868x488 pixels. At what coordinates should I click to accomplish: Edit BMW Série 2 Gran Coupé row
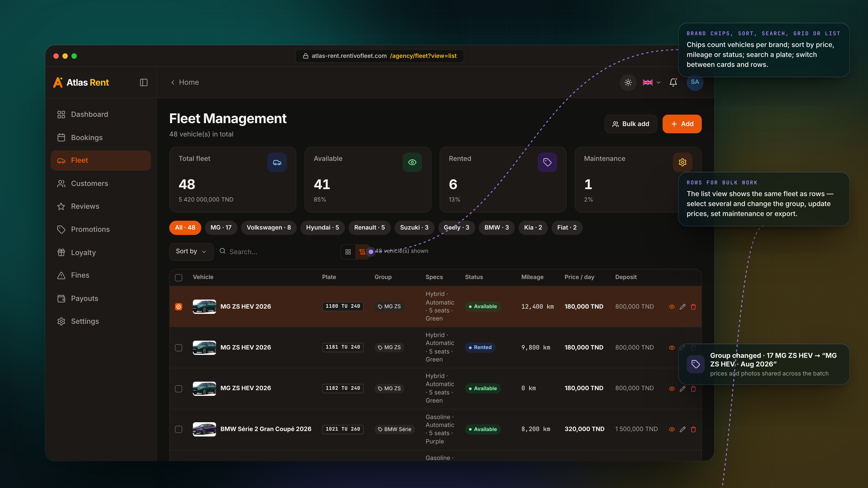pos(683,429)
